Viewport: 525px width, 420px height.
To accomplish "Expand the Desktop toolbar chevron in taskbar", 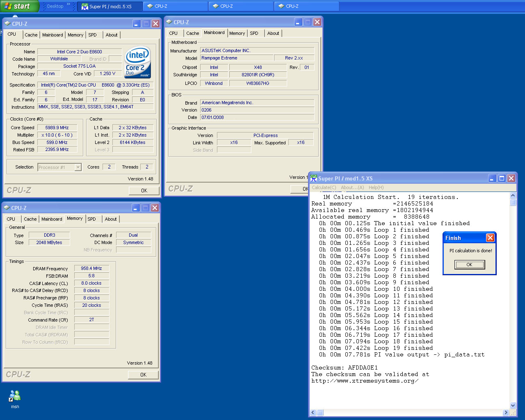I will coord(68,5).
